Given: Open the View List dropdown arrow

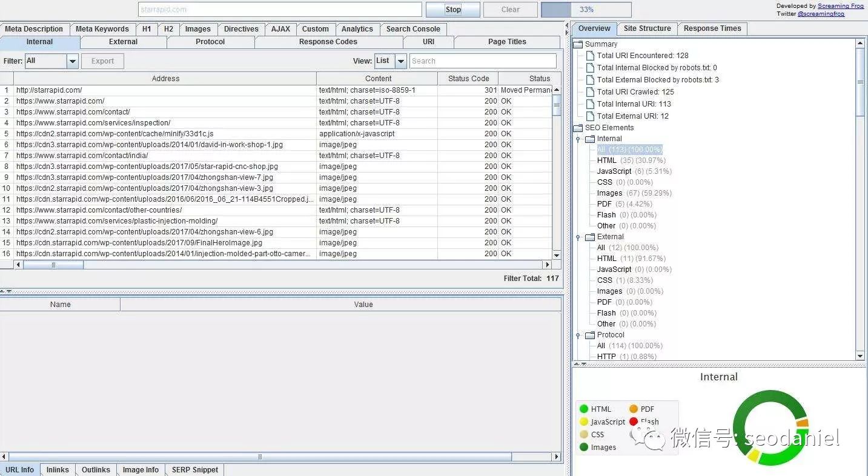Looking at the screenshot, I should (400, 61).
